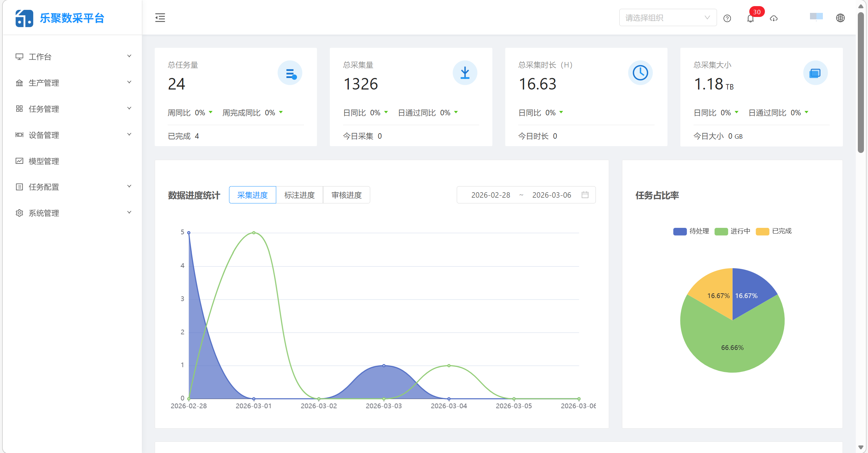Click the cloud download icon in header
868x453 pixels.
tap(773, 18)
